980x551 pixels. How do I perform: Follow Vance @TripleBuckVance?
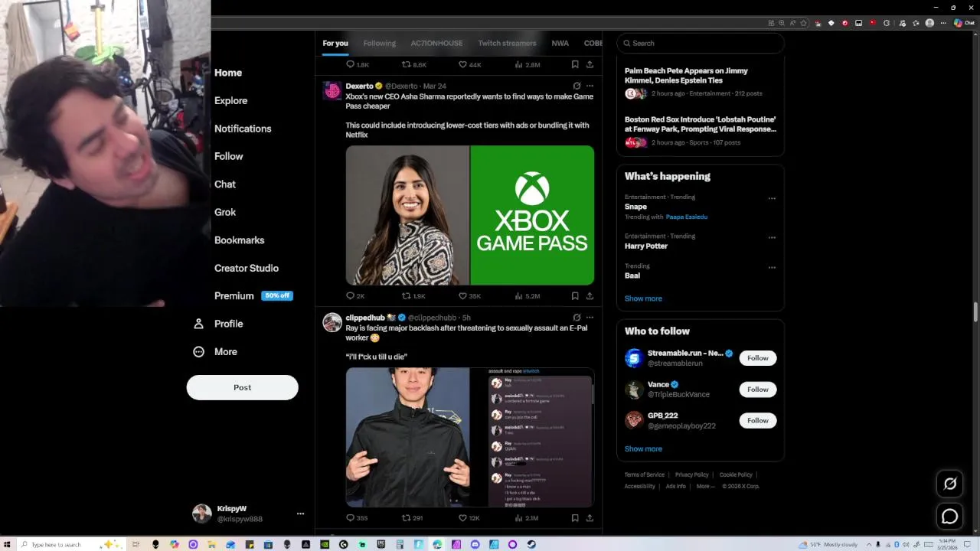[x=758, y=390]
